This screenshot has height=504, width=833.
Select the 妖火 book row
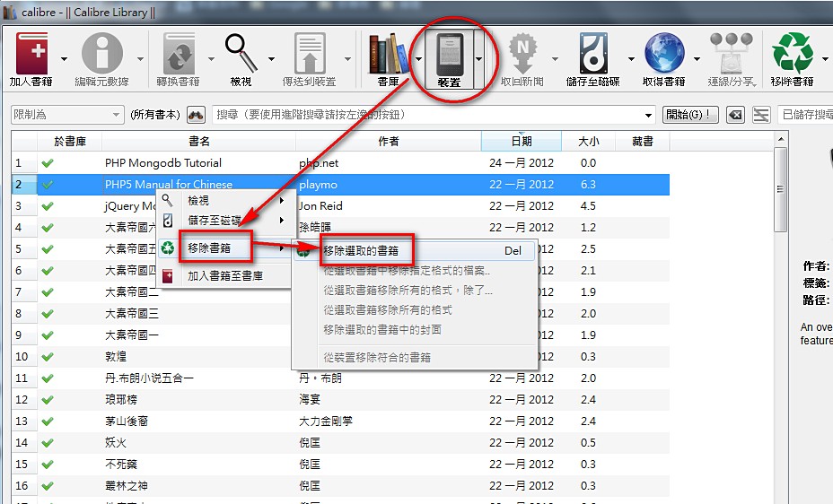(x=340, y=442)
